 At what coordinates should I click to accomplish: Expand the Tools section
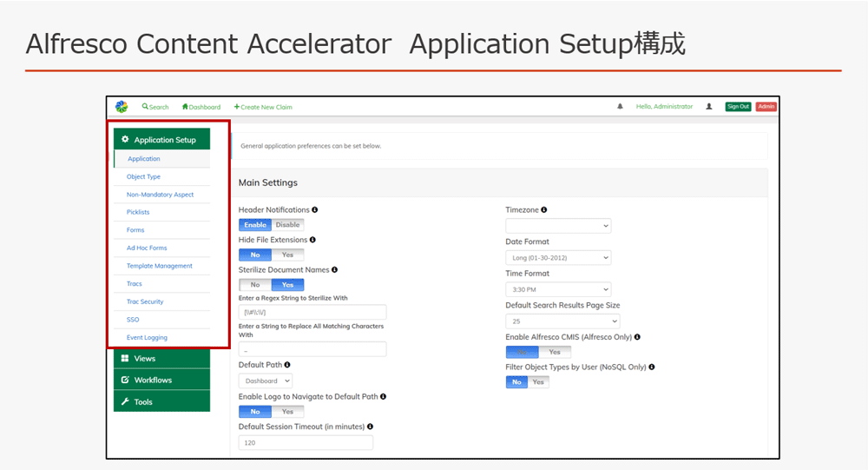tap(161, 401)
